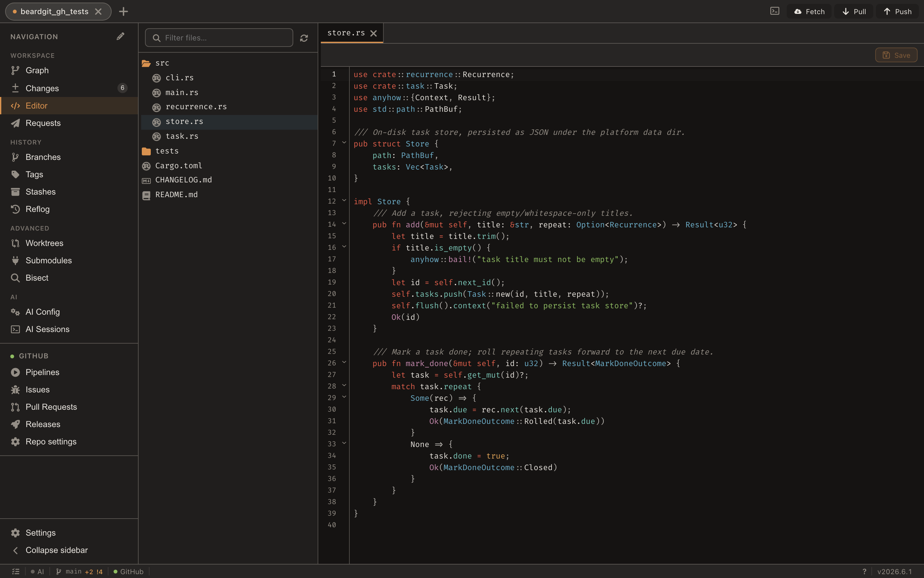Click the AI status indicator
This screenshot has height=578, width=924.
(x=38, y=572)
